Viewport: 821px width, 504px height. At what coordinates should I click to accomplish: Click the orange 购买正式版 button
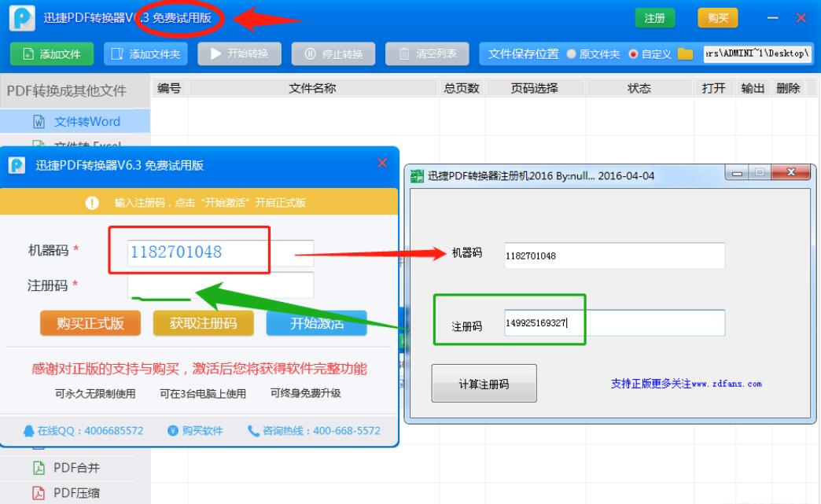point(90,323)
